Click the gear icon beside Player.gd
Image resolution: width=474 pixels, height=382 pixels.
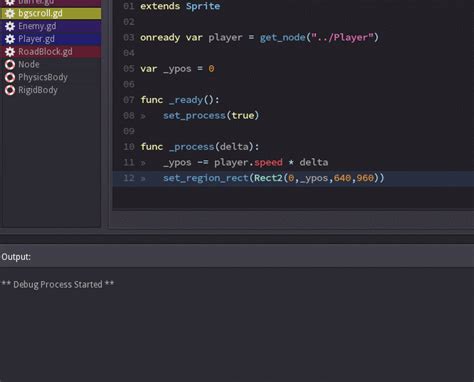tap(10, 39)
